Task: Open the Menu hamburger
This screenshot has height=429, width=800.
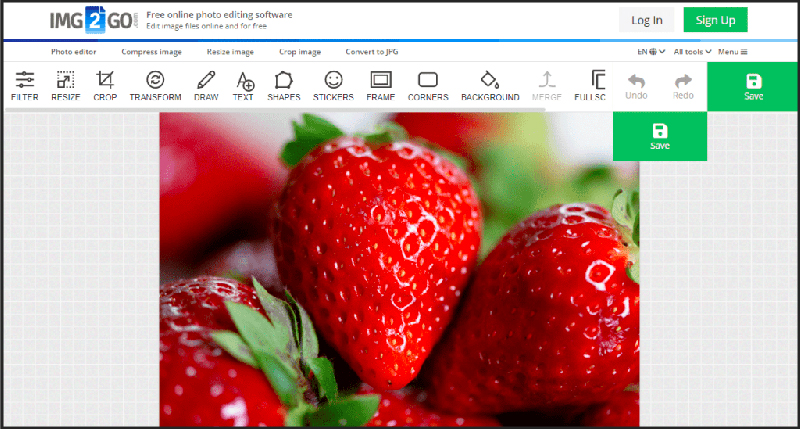Action: (x=733, y=52)
